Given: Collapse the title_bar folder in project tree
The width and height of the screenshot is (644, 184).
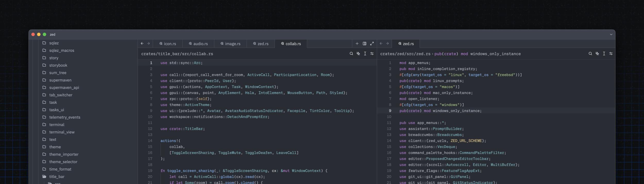Looking at the screenshot, I should point(57,177).
